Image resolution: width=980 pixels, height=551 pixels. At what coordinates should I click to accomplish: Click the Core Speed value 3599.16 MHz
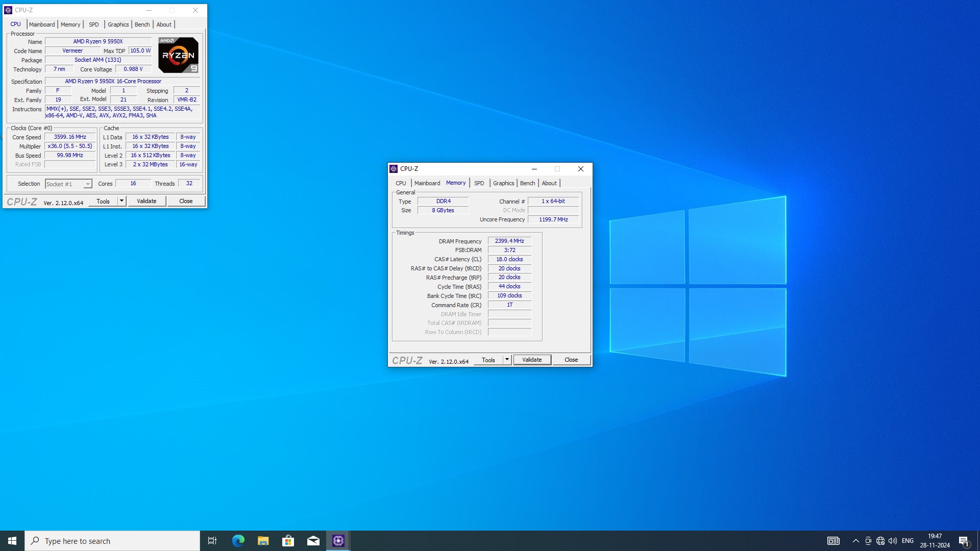point(70,137)
